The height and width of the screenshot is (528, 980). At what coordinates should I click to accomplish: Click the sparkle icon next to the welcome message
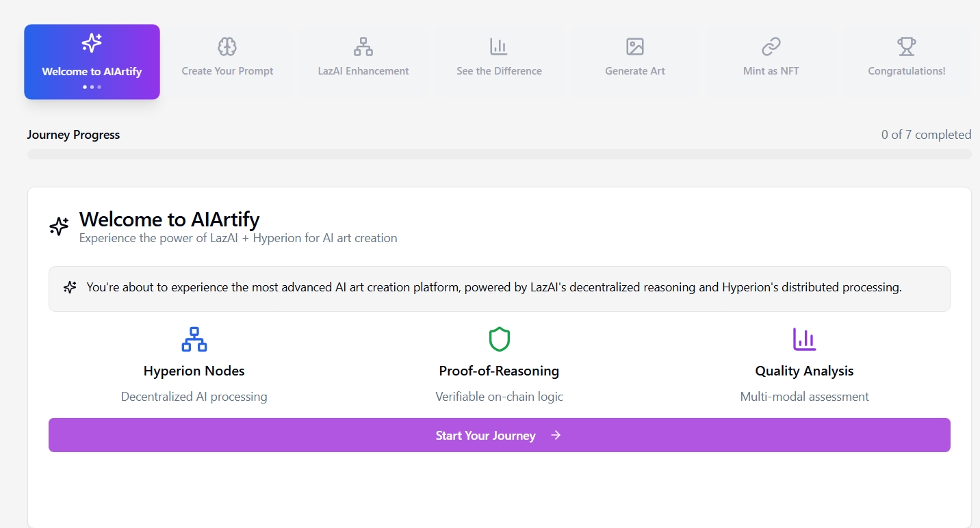(x=69, y=287)
